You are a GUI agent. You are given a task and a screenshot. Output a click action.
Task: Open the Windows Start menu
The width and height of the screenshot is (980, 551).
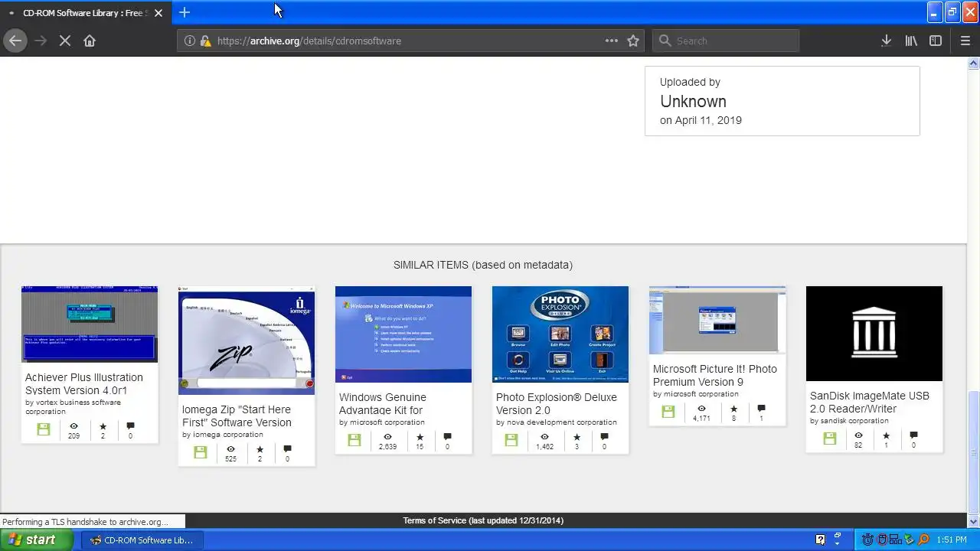pos(37,540)
